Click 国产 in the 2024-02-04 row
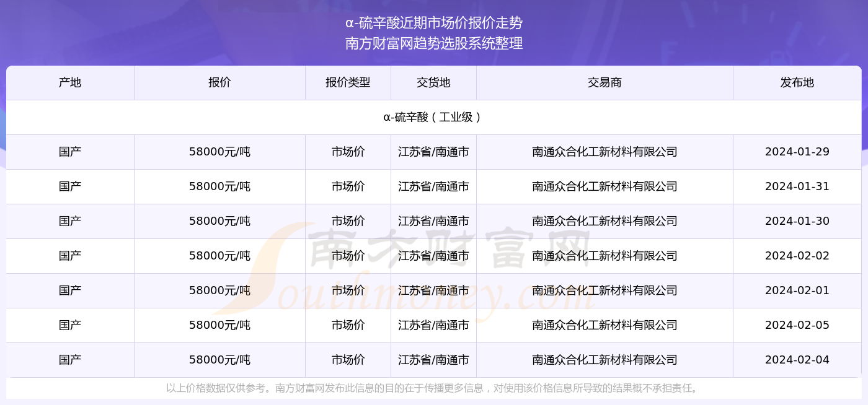 [70, 360]
